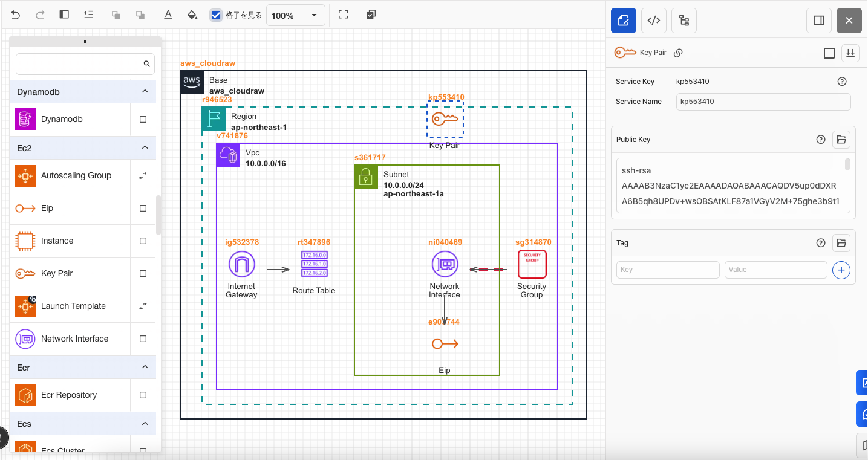Click the square box beside Ecr Repository
Image resolution: width=868 pixels, height=460 pixels.
point(143,395)
